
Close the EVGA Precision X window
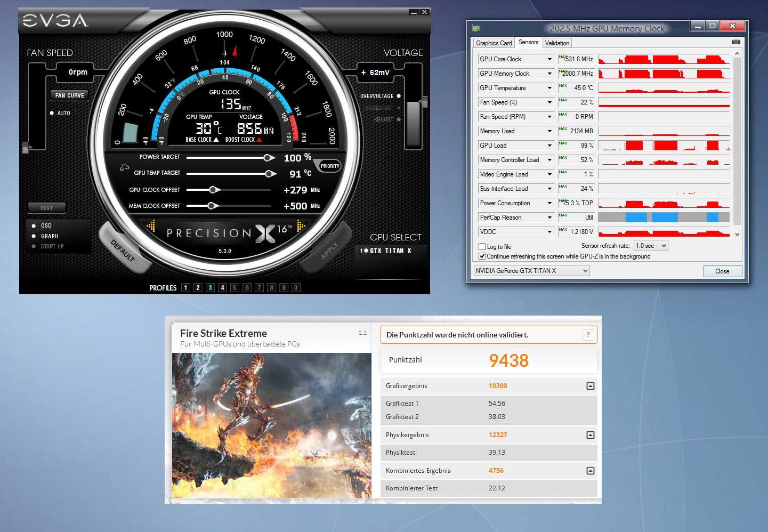tap(424, 12)
